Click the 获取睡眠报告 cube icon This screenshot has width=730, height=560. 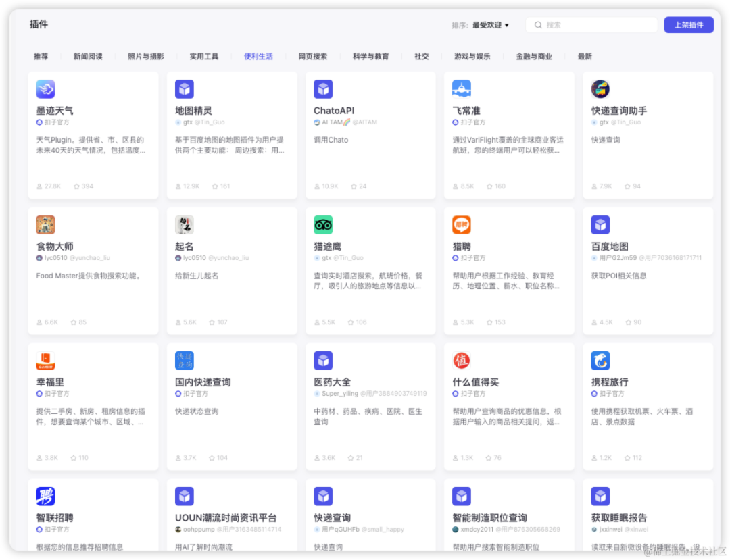click(600, 497)
